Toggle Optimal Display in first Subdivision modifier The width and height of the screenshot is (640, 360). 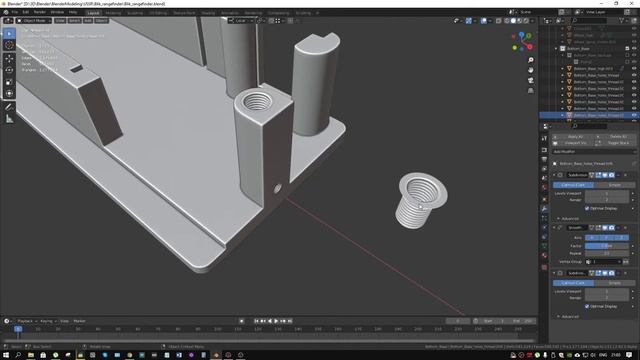587,209
